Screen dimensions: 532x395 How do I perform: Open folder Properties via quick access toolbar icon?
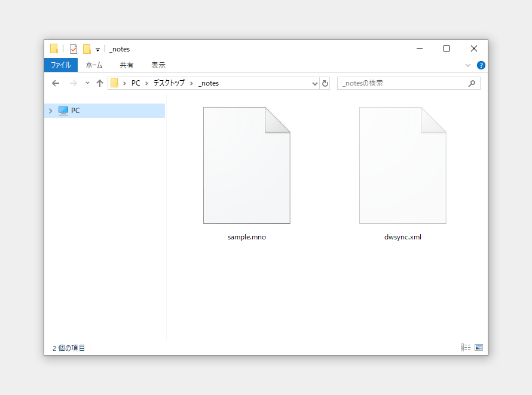click(73, 48)
